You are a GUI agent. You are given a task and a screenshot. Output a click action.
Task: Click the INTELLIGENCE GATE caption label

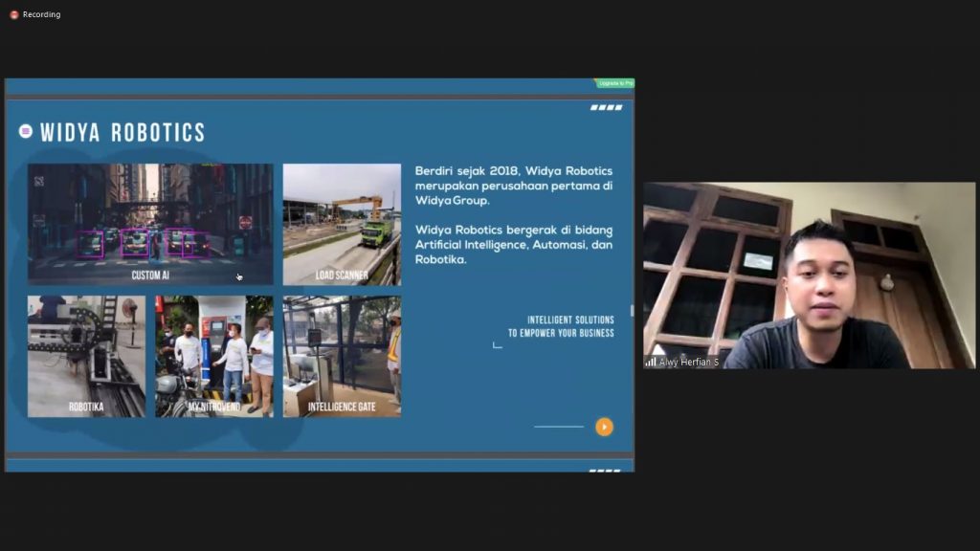(x=342, y=407)
